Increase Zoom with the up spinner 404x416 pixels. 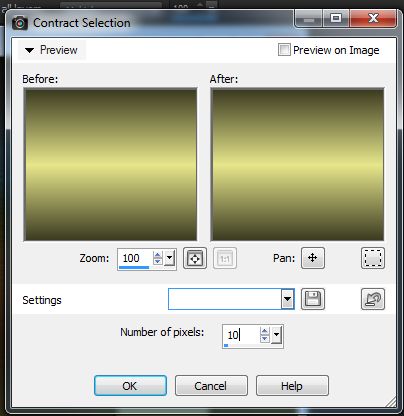point(157,255)
